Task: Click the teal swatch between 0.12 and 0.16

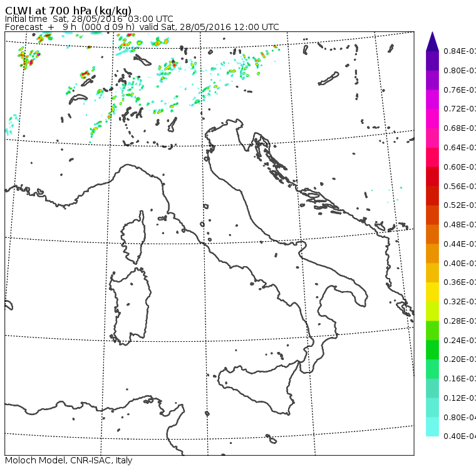Action: click(x=432, y=388)
